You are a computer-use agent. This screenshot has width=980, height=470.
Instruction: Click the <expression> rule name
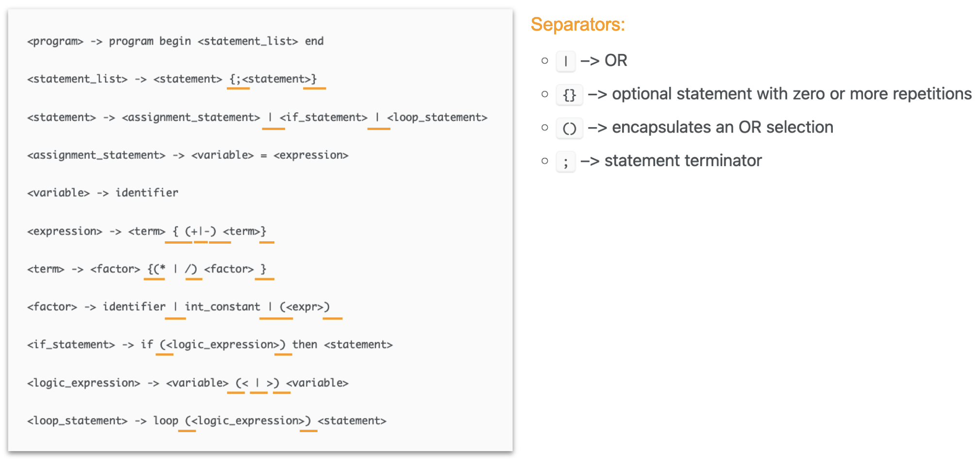(x=65, y=232)
